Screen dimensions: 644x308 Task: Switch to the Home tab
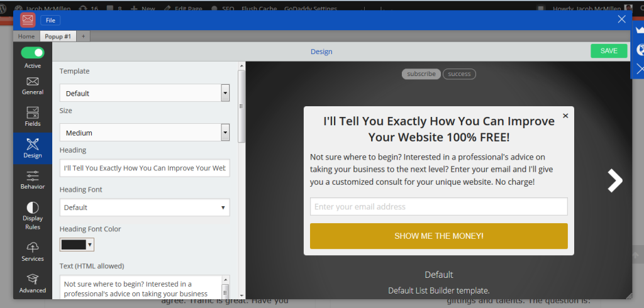(26, 36)
